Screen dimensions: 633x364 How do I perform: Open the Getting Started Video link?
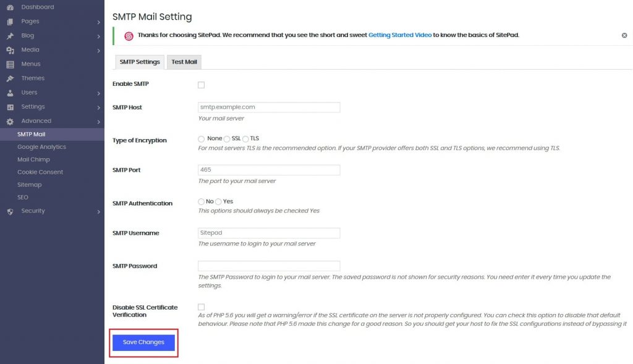pos(399,35)
